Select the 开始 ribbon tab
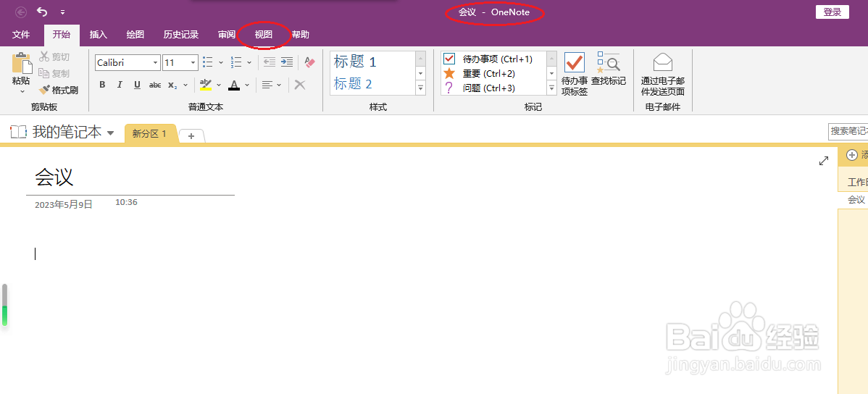This screenshot has width=868, height=394. 62,34
